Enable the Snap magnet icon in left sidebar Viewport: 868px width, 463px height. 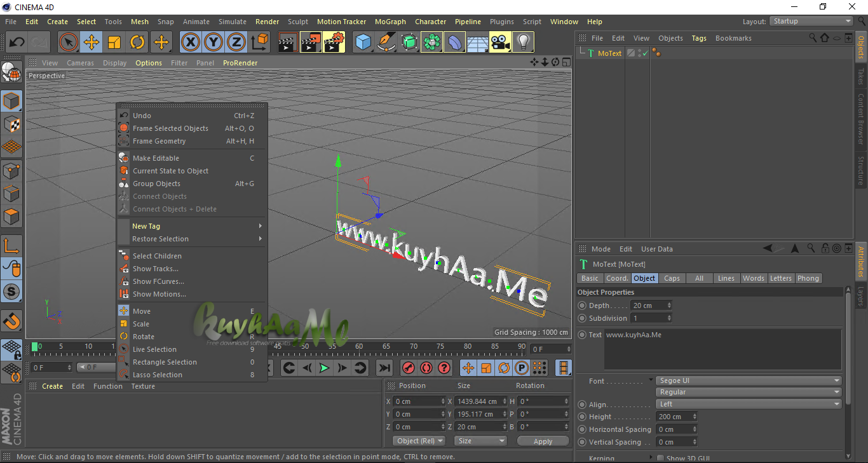tap(11, 321)
